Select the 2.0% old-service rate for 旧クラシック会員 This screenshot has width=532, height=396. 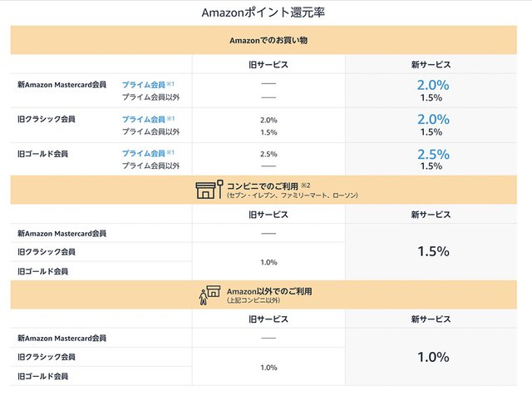pyautogui.click(x=268, y=120)
